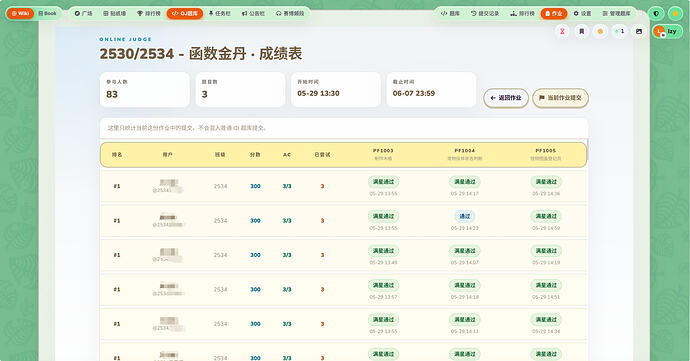This screenshot has width=690, height=361.
Task: Click the hourglass icon
Action: point(562,31)
